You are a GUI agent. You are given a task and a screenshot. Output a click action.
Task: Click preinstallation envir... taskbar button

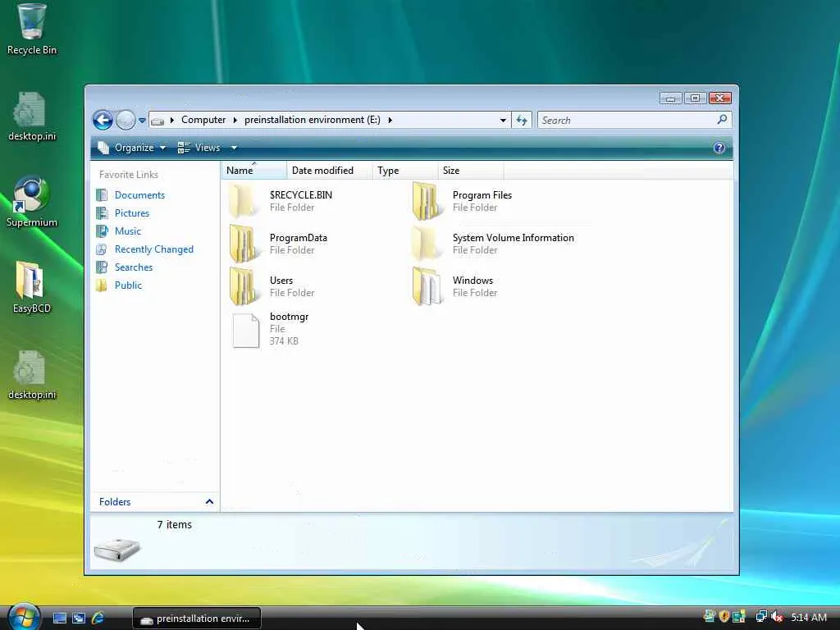(x=197, y=619)
